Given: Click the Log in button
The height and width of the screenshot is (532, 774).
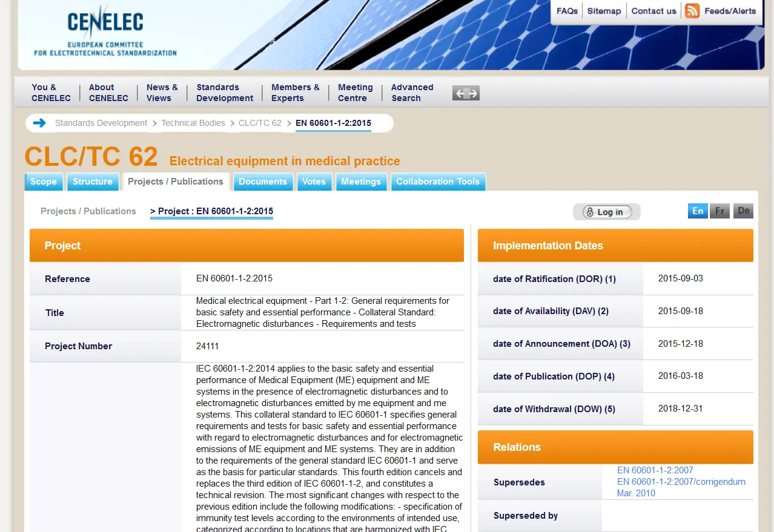Looking at the screenshot, I should [x=607, y=212].
